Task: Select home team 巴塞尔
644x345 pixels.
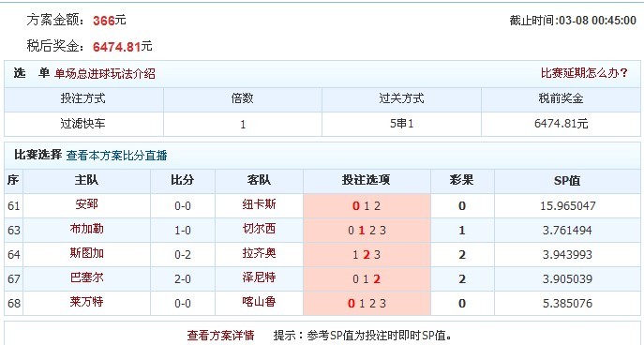Action: click(86, 277)
